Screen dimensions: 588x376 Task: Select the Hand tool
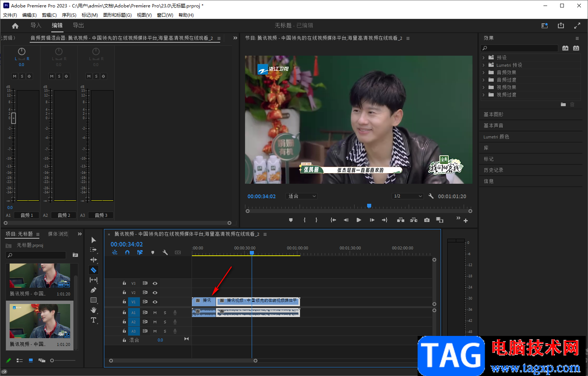point(94,310)
